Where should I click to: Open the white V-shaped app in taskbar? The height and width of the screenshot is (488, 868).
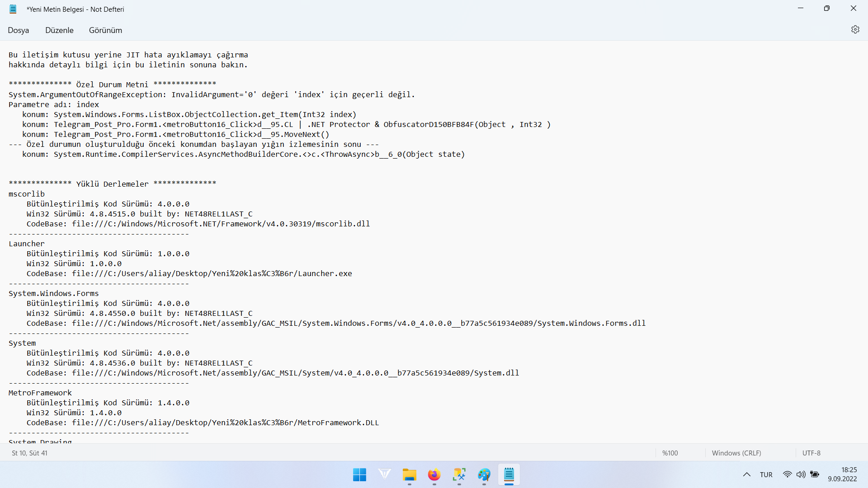(385, 475)
